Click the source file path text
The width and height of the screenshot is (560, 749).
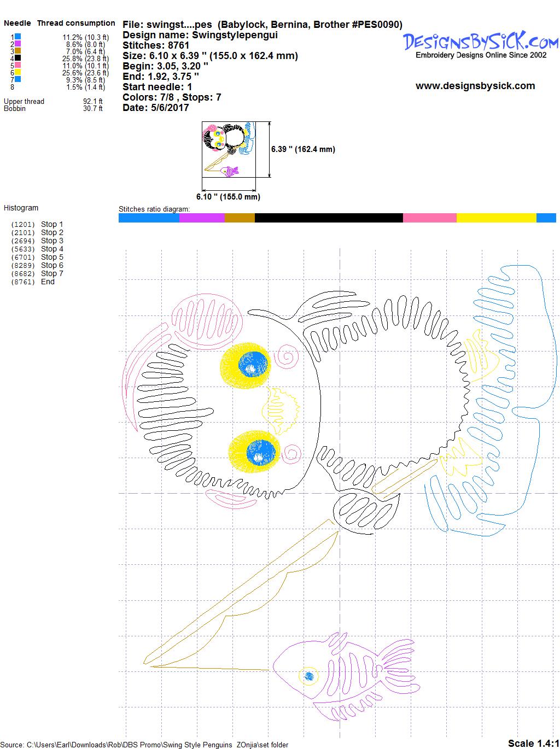coord(144,745)
